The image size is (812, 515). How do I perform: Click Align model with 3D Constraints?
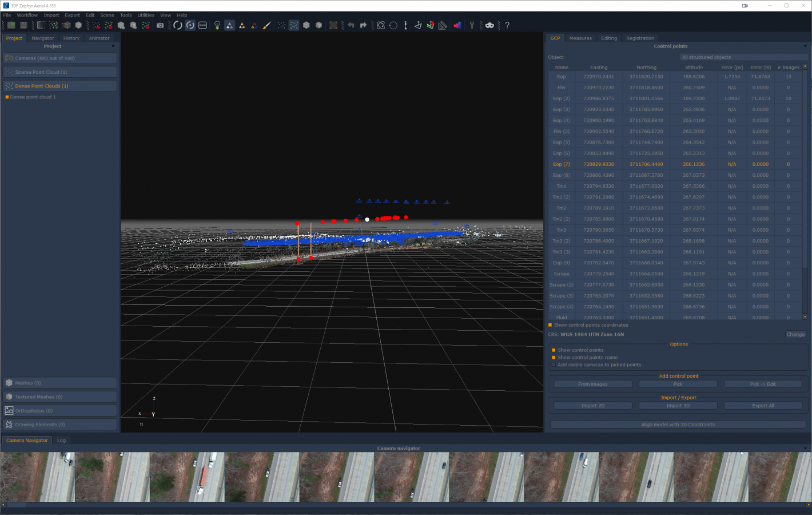coord(678,425)
